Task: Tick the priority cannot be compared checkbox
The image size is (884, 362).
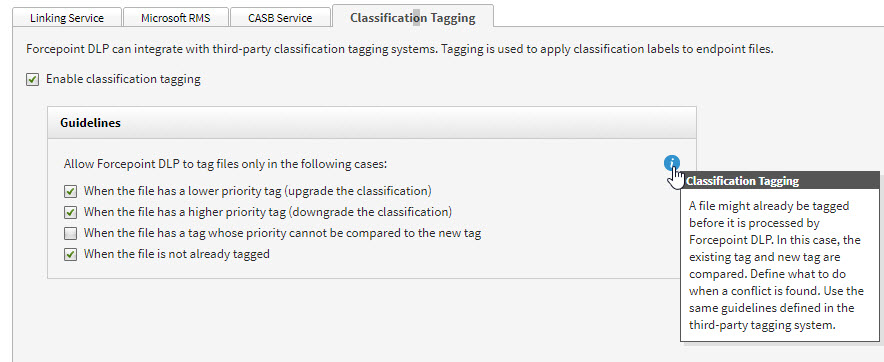Action: pyautogui.click(x=70, y=233)
